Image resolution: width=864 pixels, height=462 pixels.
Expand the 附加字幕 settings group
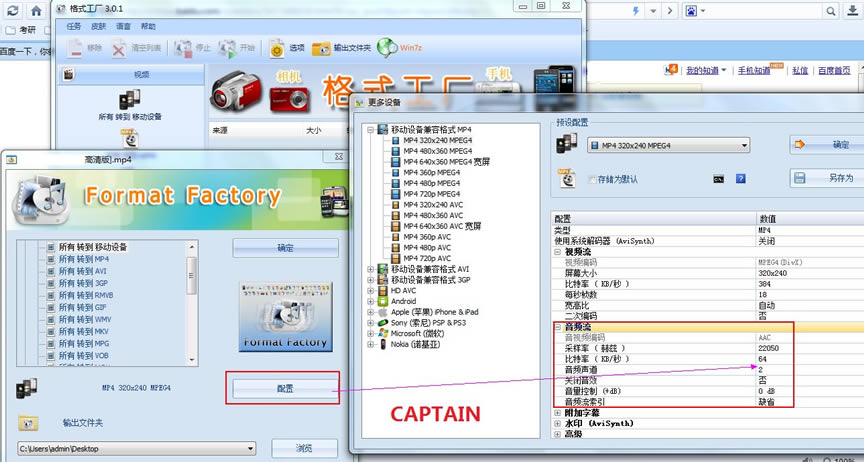click(557, 412)
